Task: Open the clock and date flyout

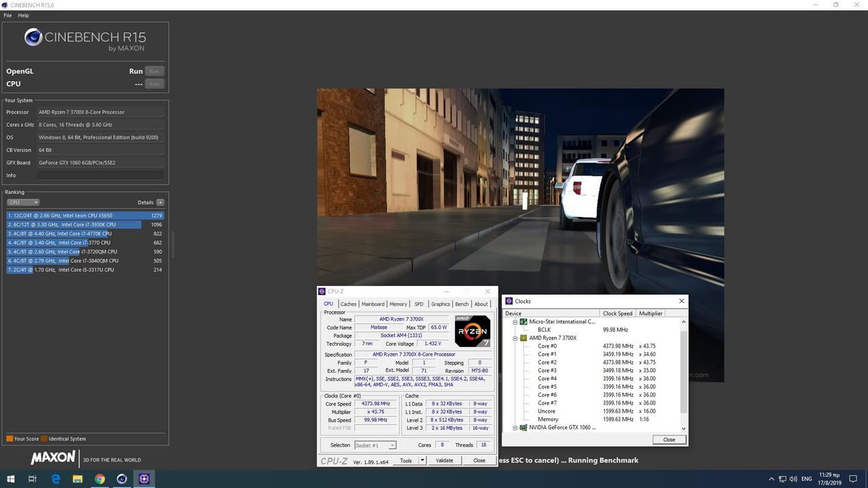Action: coord(829,479)
